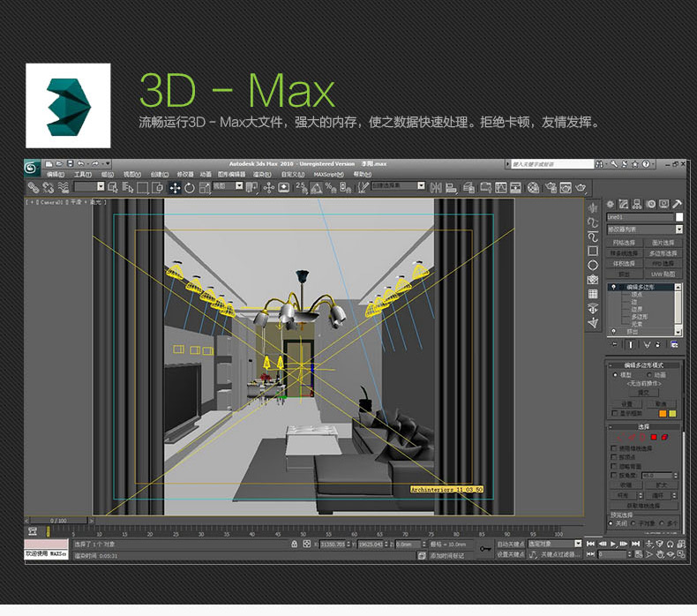
Task: Select the 动画 radio button
Action: click(649, 375)
